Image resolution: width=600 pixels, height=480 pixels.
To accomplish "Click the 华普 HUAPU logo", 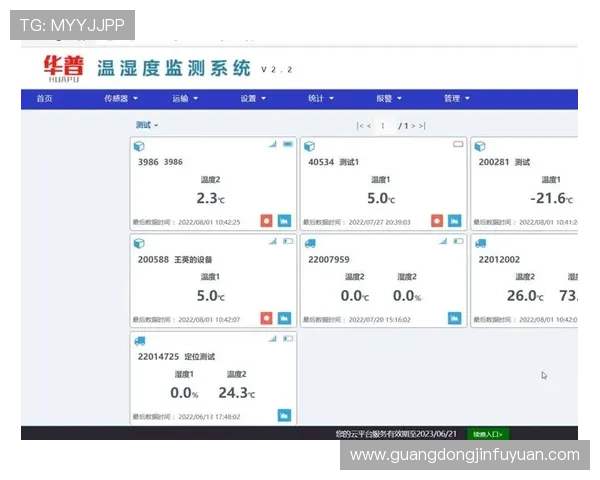I will pyautogui.click(x=64, y=69).
